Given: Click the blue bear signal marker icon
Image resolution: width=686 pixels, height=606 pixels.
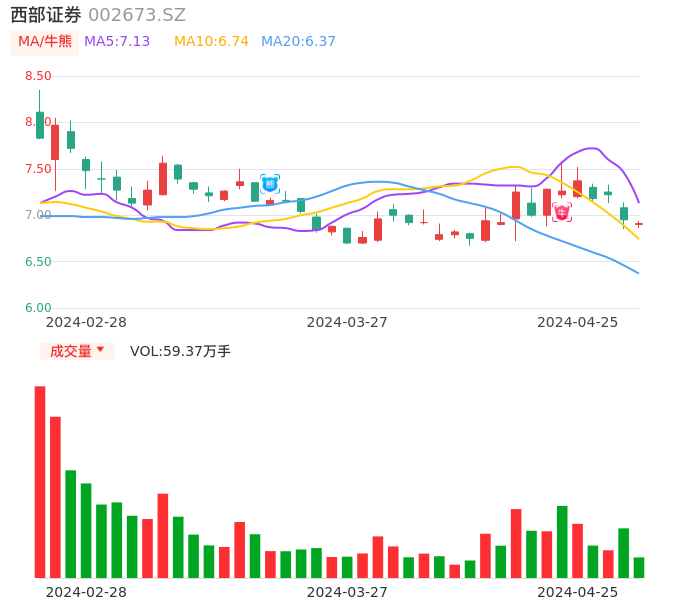Looking at the screenshot, I should coord(269,183).
